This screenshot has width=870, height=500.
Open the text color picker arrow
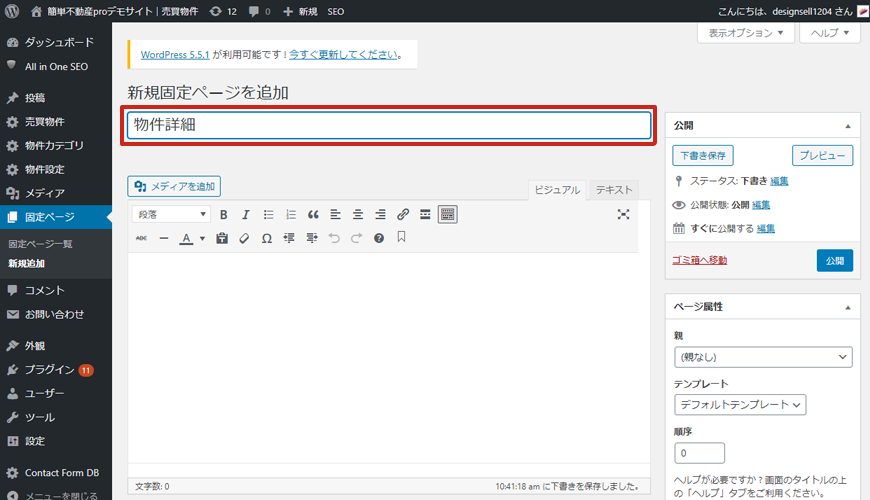(x=202, y=238)
